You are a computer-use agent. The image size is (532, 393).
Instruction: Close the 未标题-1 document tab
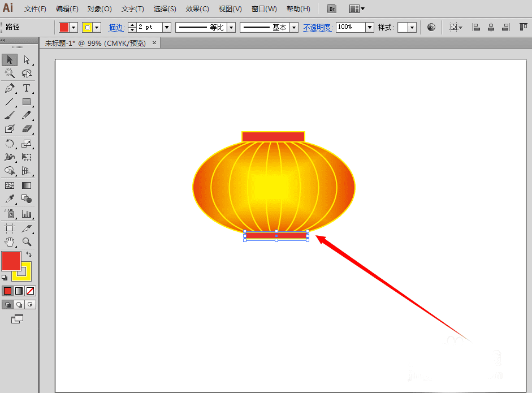tap(154, 43)
